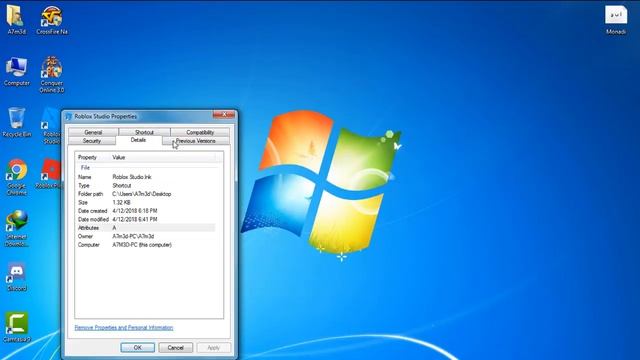
Task: Select the Roblox Player desktop shortcut
Action: pos(50,173)
